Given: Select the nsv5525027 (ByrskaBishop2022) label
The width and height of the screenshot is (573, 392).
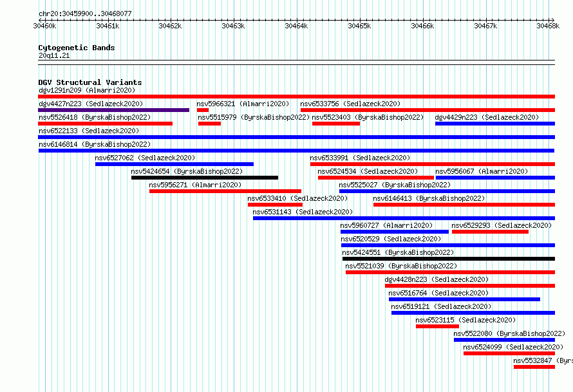Looking at the screenshot, I should 395,185.
